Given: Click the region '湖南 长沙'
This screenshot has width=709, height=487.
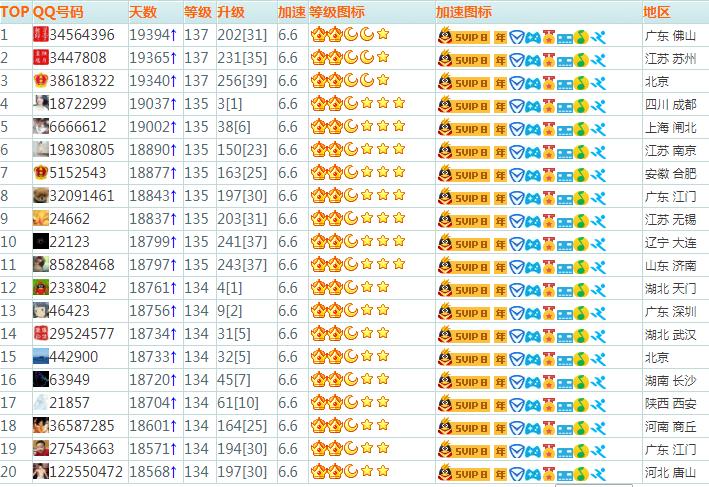Looking at the screenshot, I should [671, 381].
